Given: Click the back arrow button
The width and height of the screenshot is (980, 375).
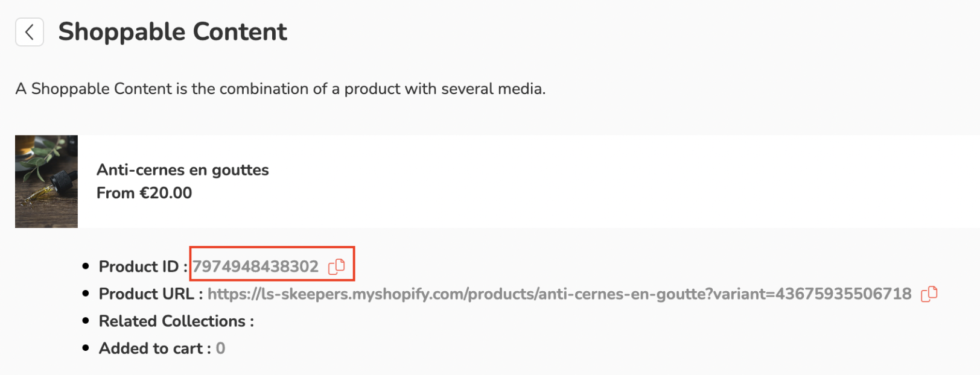Looking at the screenshot, I should [x=29, y=32].
